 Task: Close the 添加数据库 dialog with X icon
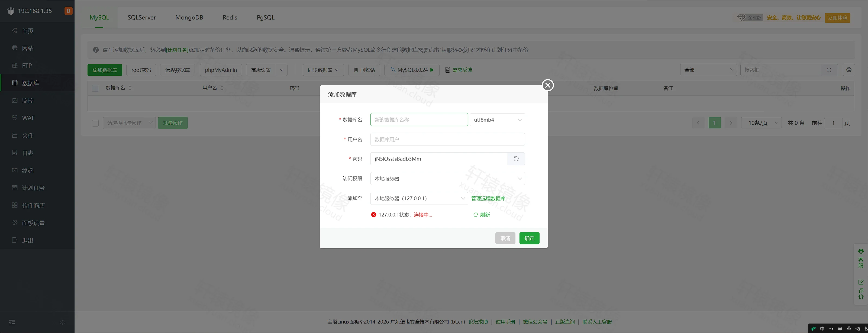[548, 85]
